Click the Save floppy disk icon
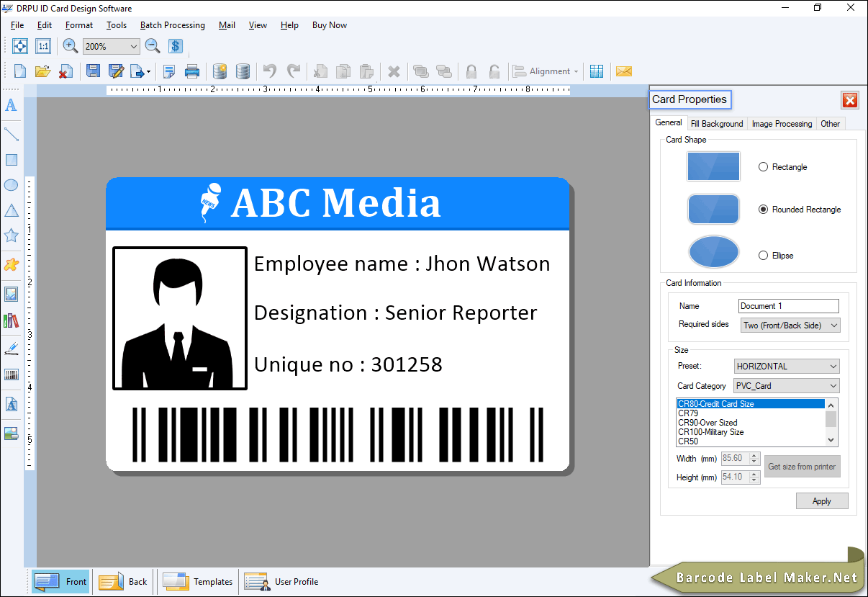Screen dimensions: 868x597 click(93, 71)
